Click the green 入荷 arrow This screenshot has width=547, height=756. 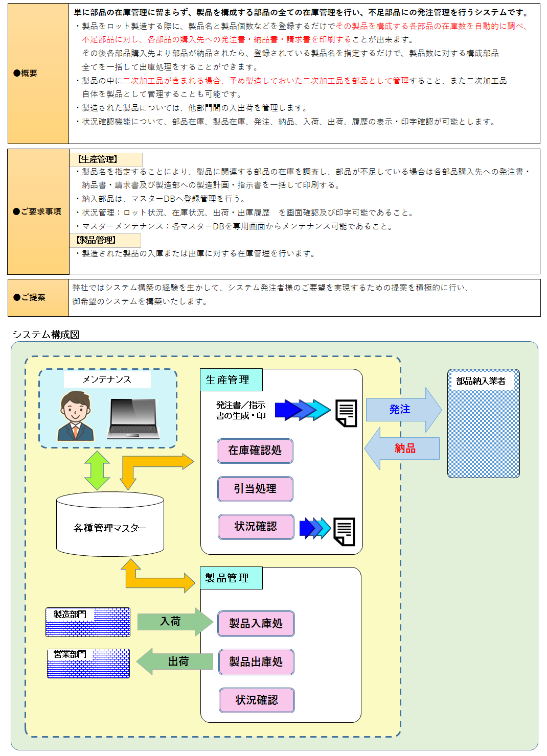pos(175,622)
